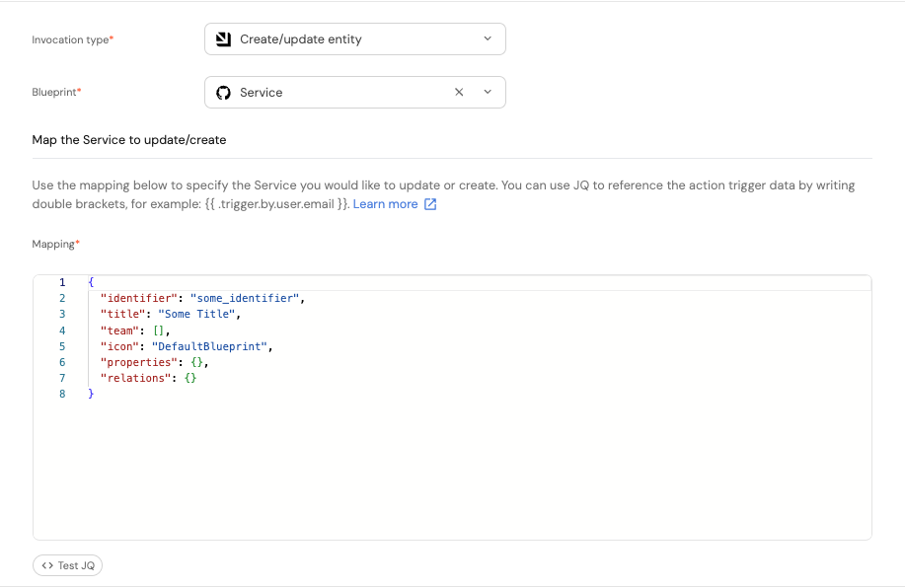The image size is (905, 588).
Task: Click line number 8 in the editor gutter
Action: [62, 394]
